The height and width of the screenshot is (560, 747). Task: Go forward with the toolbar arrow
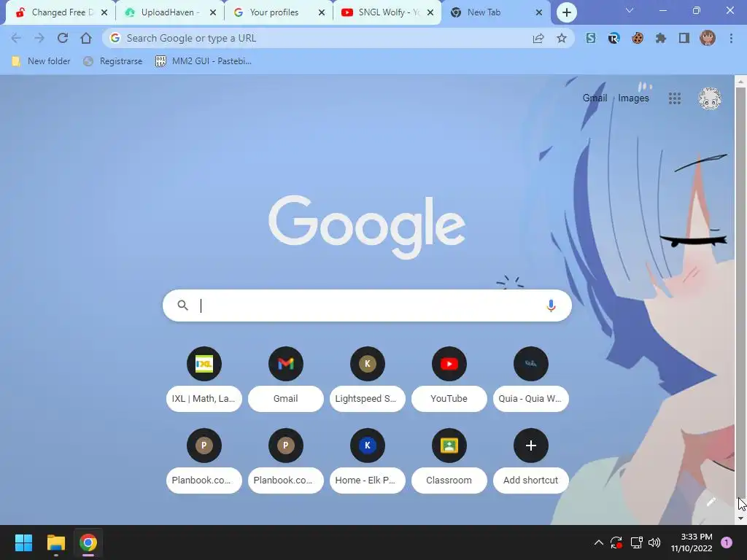click(x=39, y=38)
